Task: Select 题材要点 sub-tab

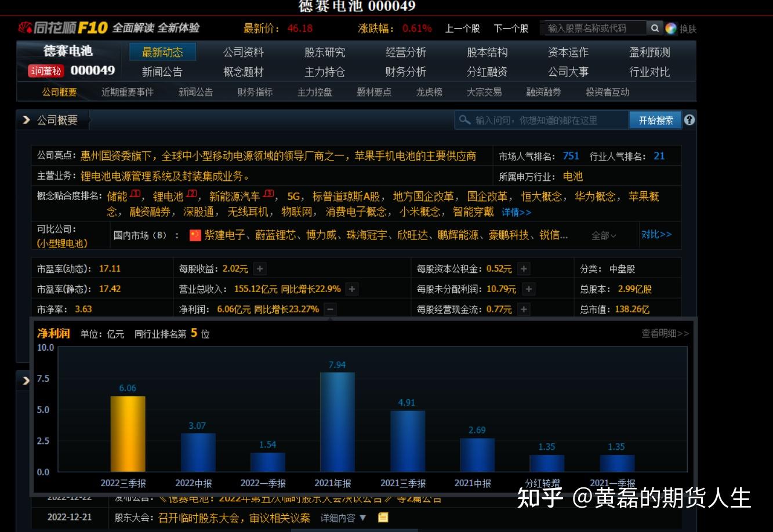Action: click(x=374, y=92)
